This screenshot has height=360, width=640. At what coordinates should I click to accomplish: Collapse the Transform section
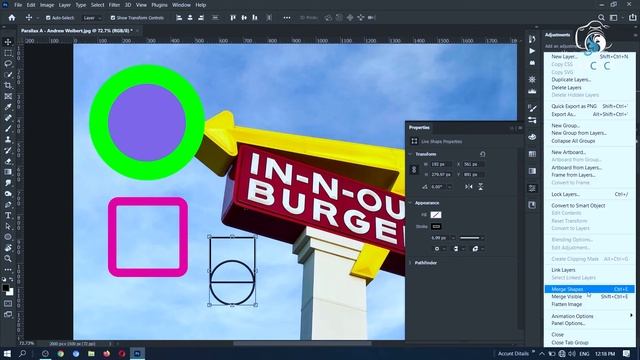(410, 154)
